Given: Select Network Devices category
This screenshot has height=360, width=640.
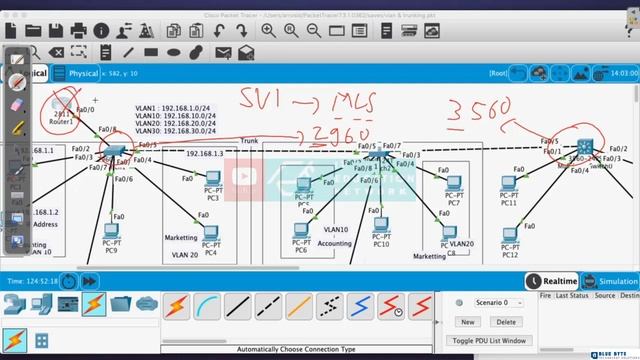Looking at the screenshot, I should [15, 304].
